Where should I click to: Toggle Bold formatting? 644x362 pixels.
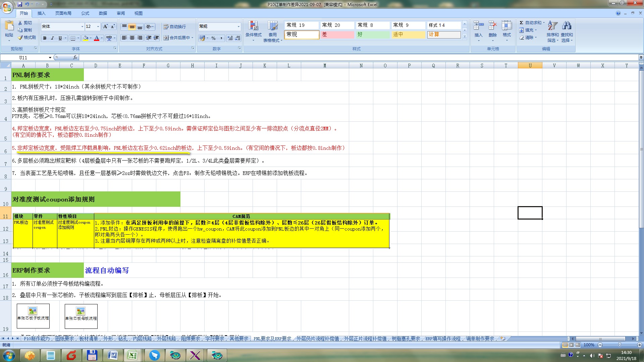(x=45, y=38)
